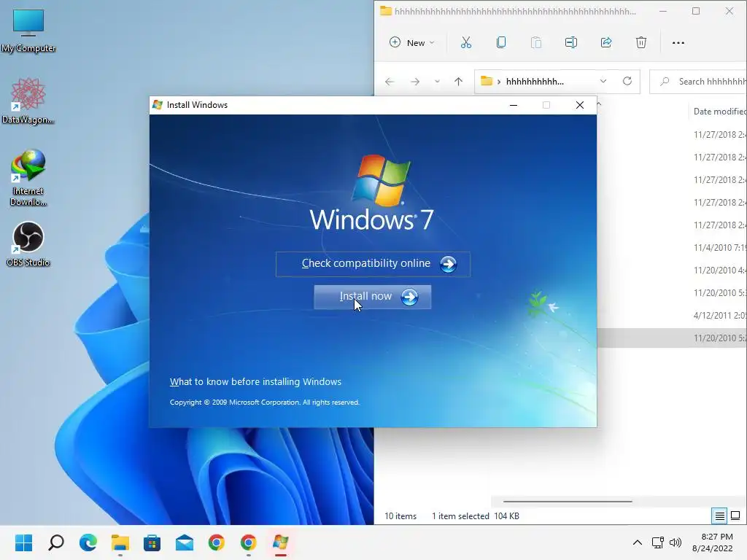Show hidden tray icons chevron
747x560 pixels.
tap(637, 542)
